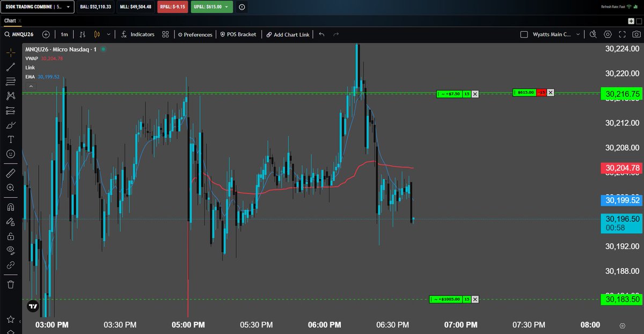The image size is (644, 334).
Task: Click the ~+$1005.00 order label
Action: coord(447,299)
